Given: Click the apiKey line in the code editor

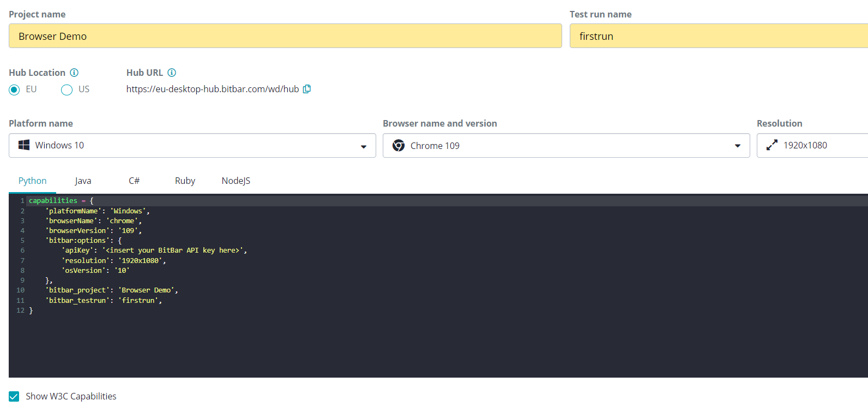Looking at the screenshot, I should (154, 250).
